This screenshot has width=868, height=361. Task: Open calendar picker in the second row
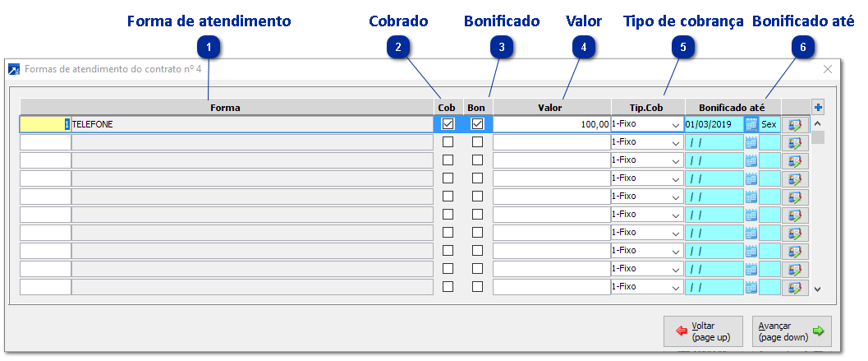751,142
